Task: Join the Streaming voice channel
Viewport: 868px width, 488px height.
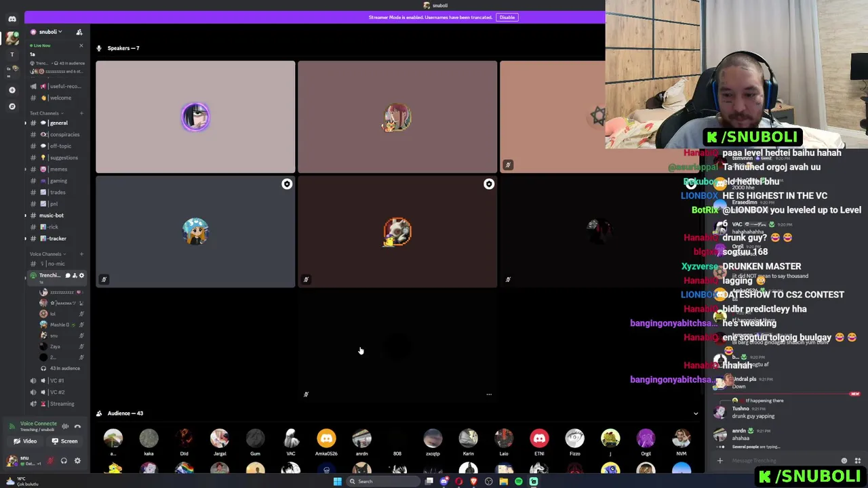Action: tap(57, 403)
